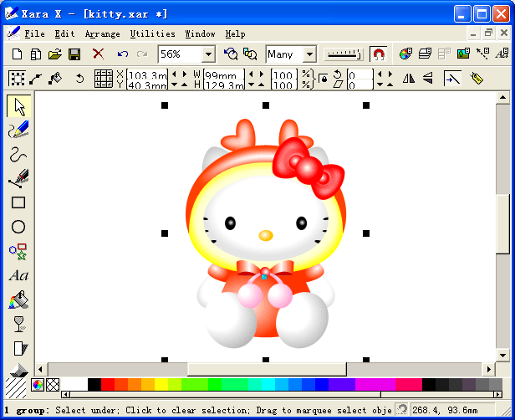Screen dimensions: 515x420
Task: Nudge X position value up arrow
Action: tap(185, 74)
